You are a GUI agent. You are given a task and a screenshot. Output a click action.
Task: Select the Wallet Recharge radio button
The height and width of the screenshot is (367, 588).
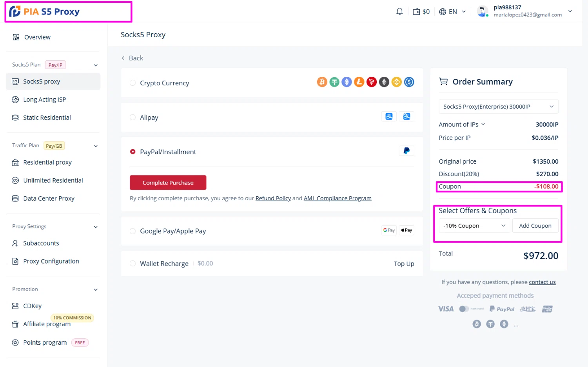tap(132, 264)
